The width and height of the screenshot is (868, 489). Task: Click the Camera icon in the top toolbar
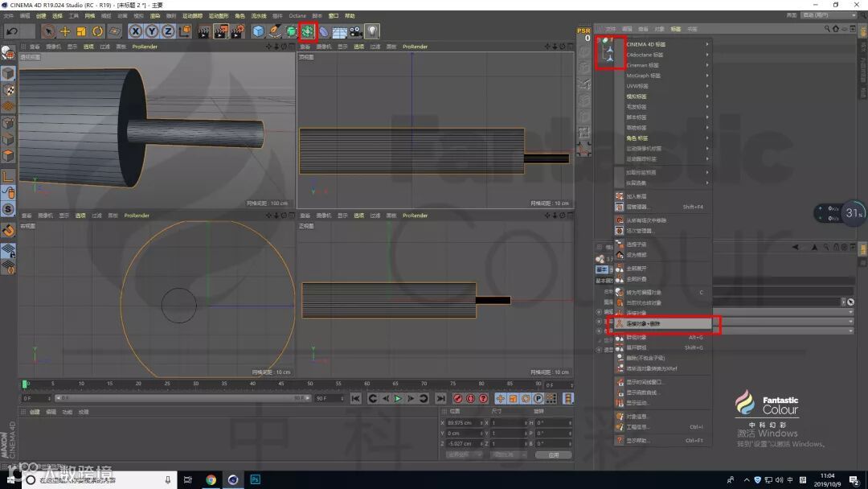(355, 31)
